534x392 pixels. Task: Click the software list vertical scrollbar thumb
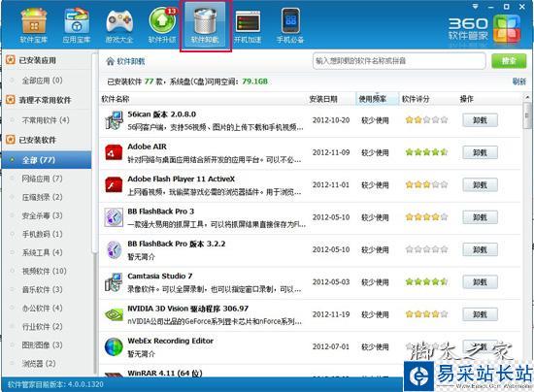527,115
